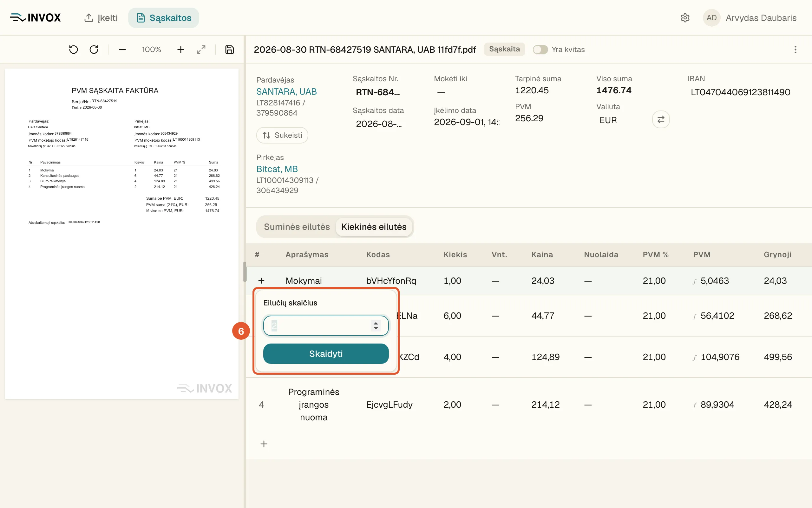Click Programinės įrangos nuoma description

click(314, 404)
